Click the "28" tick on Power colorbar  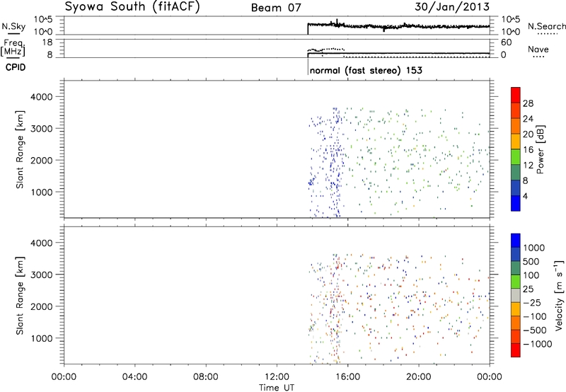528,103
